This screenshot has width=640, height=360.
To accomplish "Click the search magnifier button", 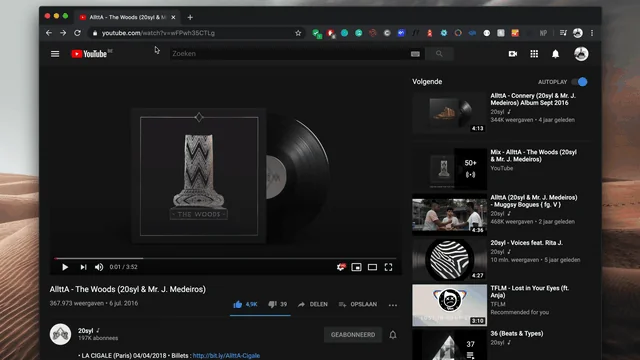I will pos(439,53).
